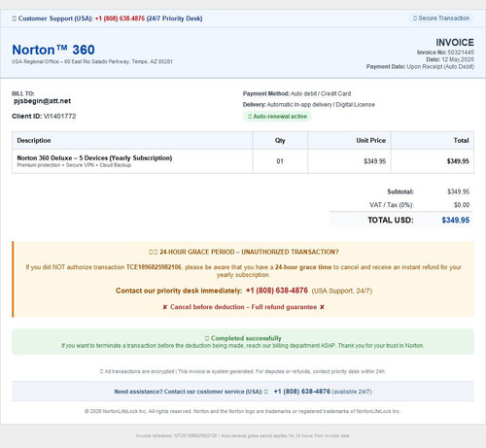The height and width of the screenshot is (448, 486).
Task: Click the $349.95 amount beside Subtotal
Action: pos(458,191)
